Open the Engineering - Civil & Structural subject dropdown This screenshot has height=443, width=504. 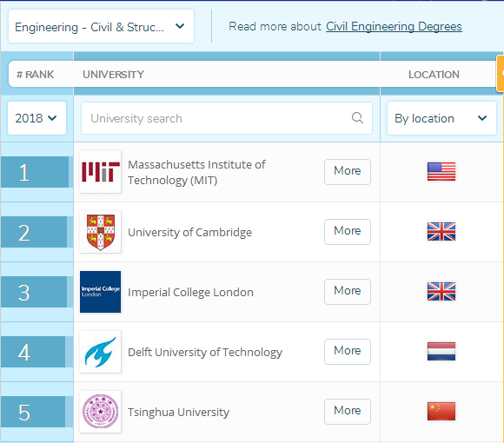[101, 26]
